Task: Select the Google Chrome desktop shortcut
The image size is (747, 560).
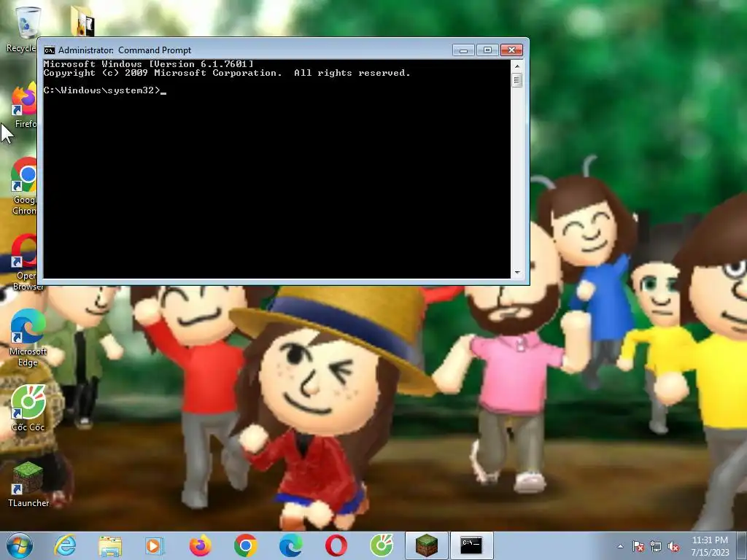Action: tap(24, 187)
